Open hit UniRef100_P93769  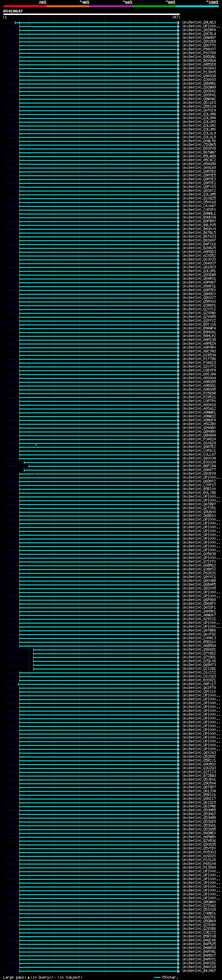[199, 53]
